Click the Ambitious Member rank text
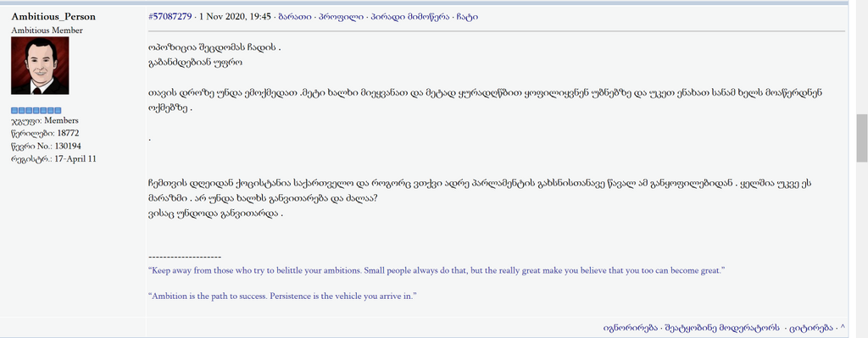Viewport: 868px width, 338px height. click(47, 30)
